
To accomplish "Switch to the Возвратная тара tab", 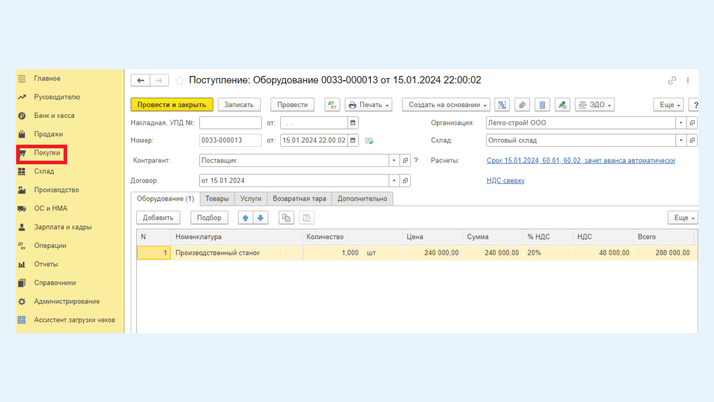I will point(299,199).
